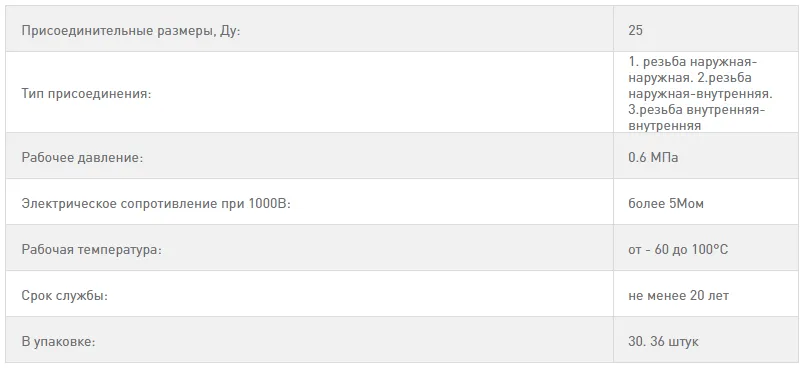Select the '2.резьба наружная-внутренняя' text
Image resolution: width=804 pixels, height=372 pixels.
[700, 86]
